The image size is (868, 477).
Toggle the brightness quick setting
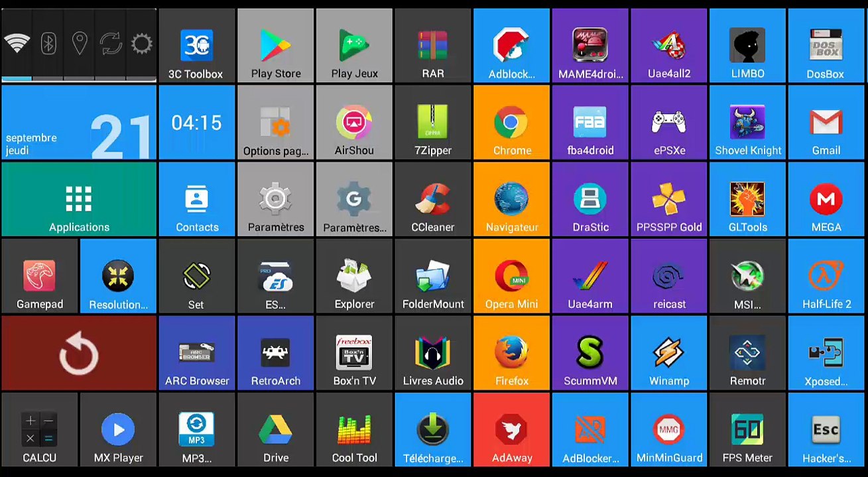141,44
